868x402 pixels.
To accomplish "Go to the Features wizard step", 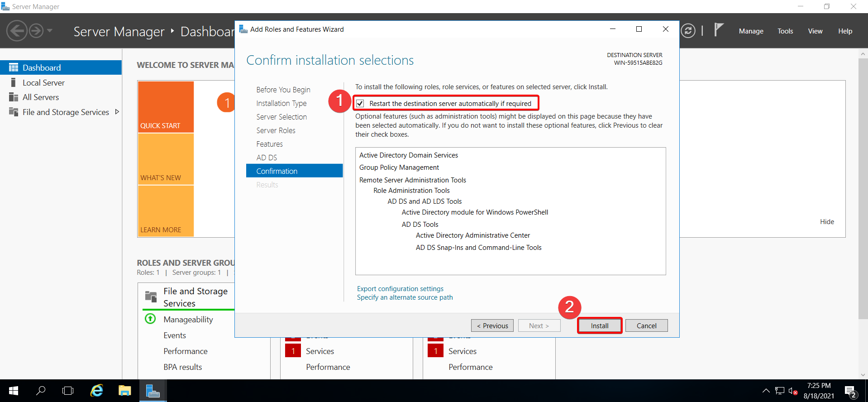I will [269, 144].
